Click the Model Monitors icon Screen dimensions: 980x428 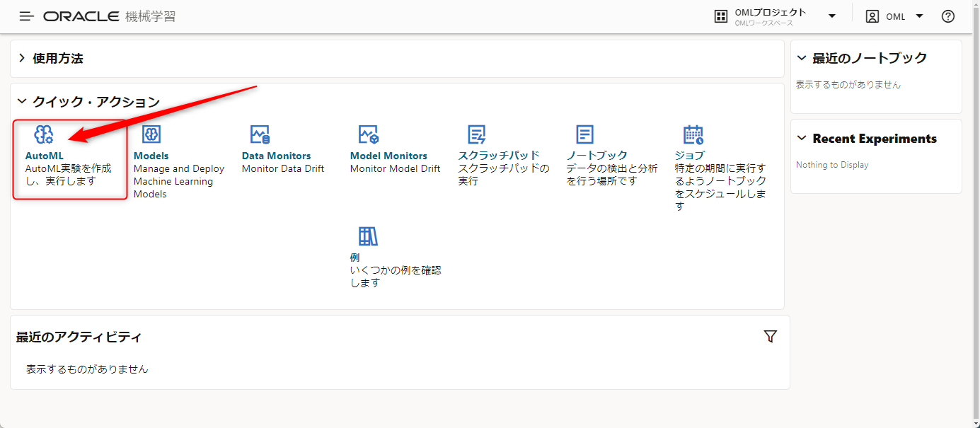(x=369, y=134)
